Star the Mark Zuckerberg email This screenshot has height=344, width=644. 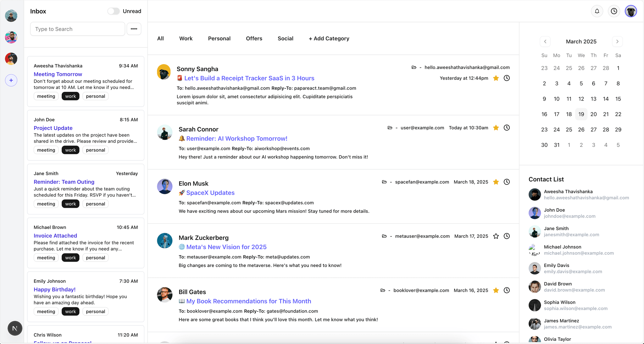tap(496, 236)
